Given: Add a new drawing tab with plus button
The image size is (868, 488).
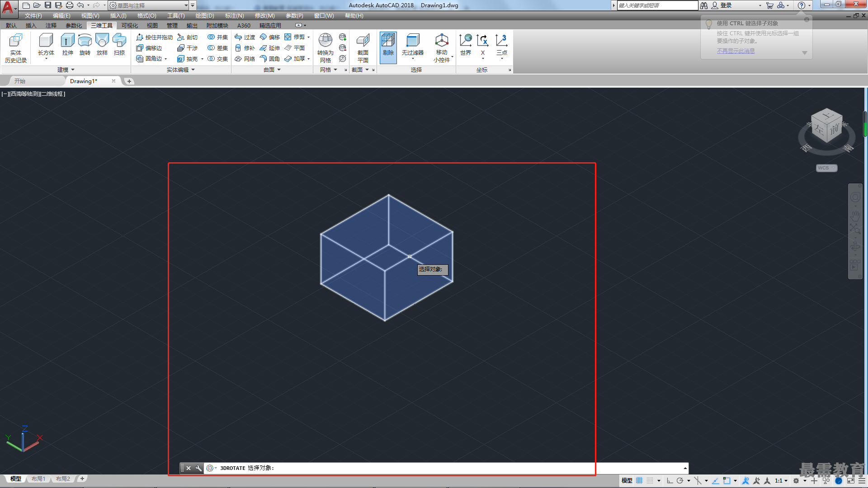Looking at the screenshot, I should tap(129, 81).
